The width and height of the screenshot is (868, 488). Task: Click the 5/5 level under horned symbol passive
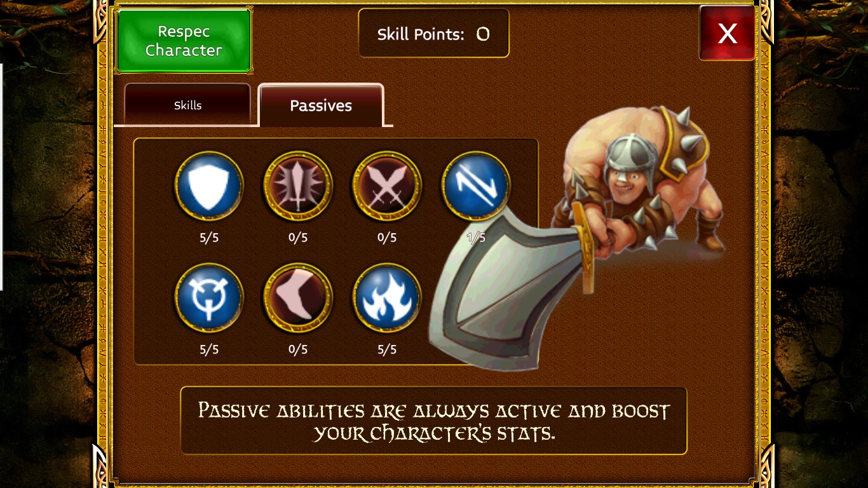click(x=209, y=349)
